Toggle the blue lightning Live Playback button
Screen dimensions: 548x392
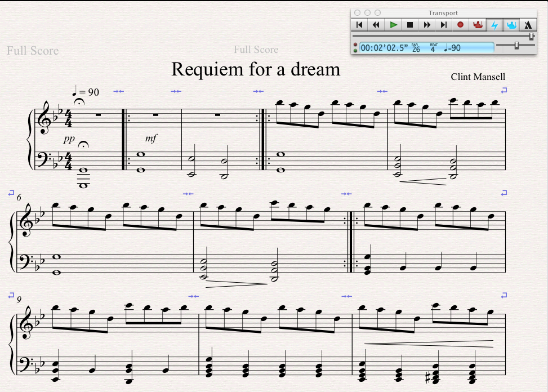pos(494,25)
